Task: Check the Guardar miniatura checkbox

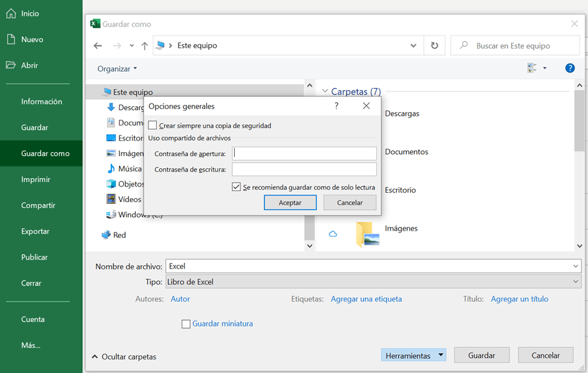Action: (186, 324)
